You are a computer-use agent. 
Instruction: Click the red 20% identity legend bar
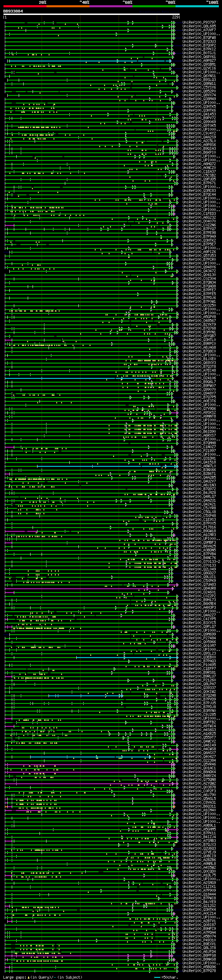pos(25,7)
